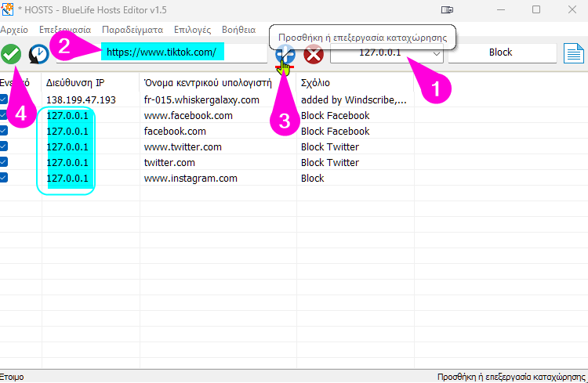Select the www.facebook.com hostname cell
Screen dimensions: 588x383
pos(188,116)
